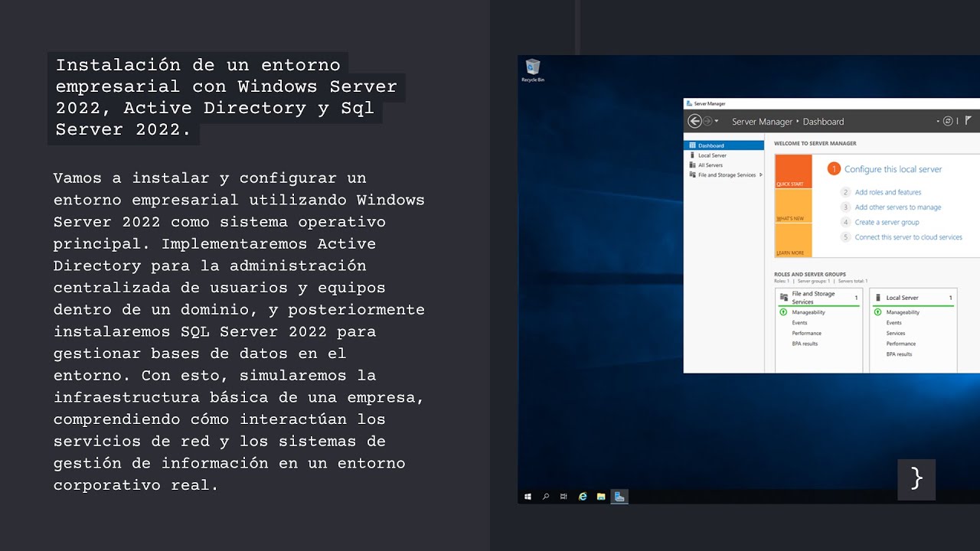The height and width of the screenshot is (551, 980).
Task: Click the Dashboard breadcrumb title text
Action: 823,122
